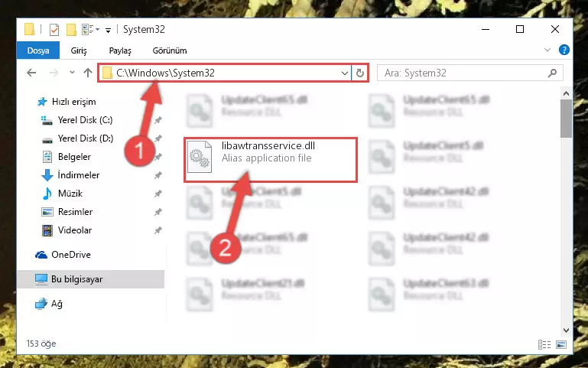Toggle pin next to İndirmeler
The image size is (588, 368).
(158, 175)
